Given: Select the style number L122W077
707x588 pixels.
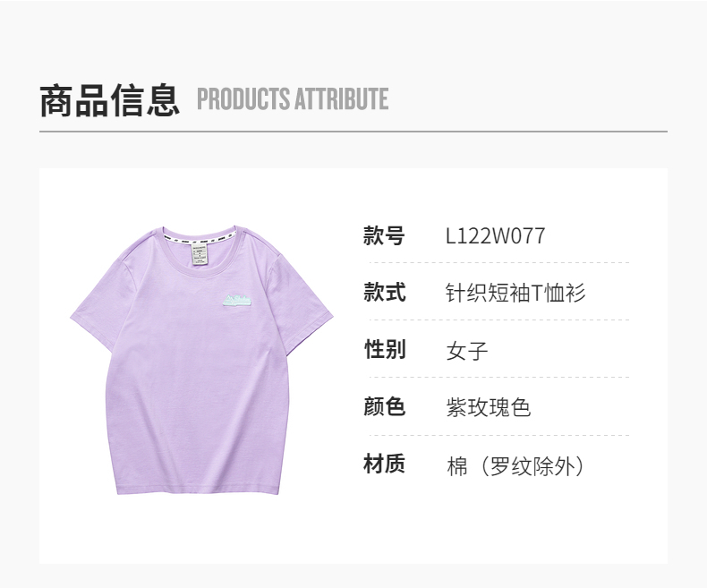Looking at the screenshot, I should (496, 235).
